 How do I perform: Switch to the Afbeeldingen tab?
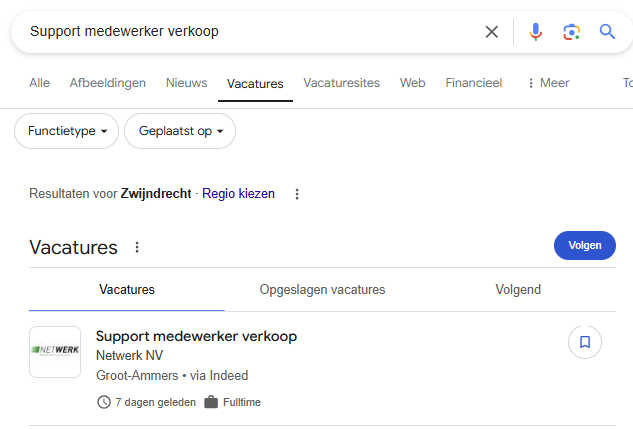108,83
